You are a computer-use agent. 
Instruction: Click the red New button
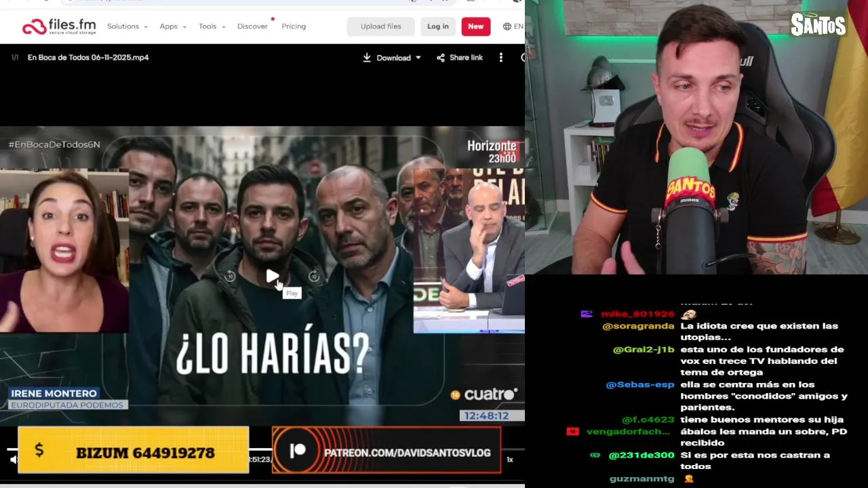pos(476,26)
